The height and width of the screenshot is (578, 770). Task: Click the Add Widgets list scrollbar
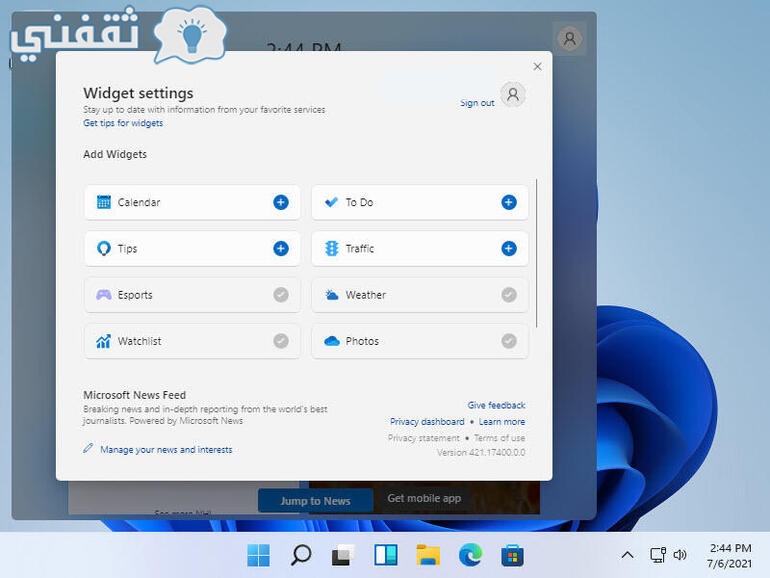(536, 253)
